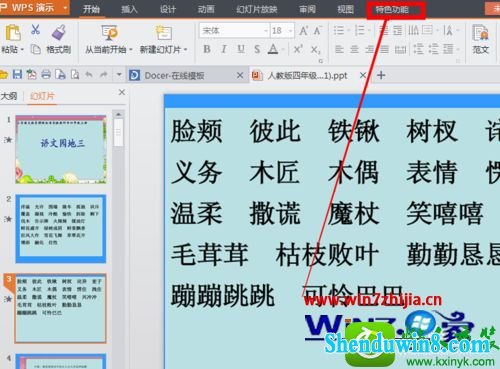
Task: Click the Paste (粘贴) clipboard icon
Action: (12, 33)
